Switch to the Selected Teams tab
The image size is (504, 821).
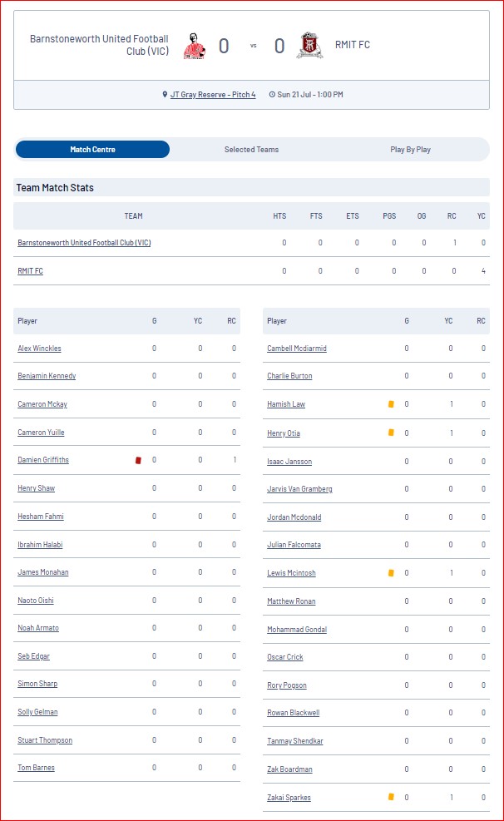point(252,150)
